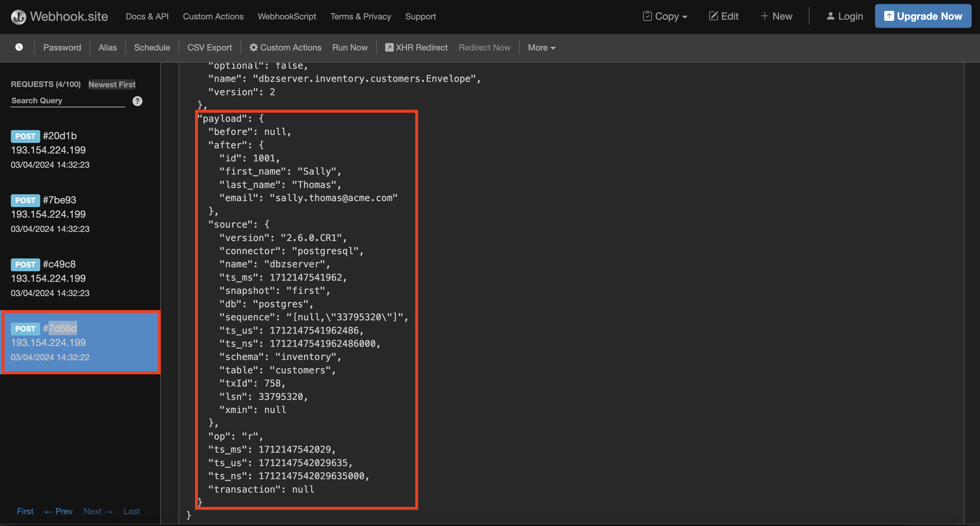
Task: Switch to the CSV Export tab
Action: pos(210,47)
